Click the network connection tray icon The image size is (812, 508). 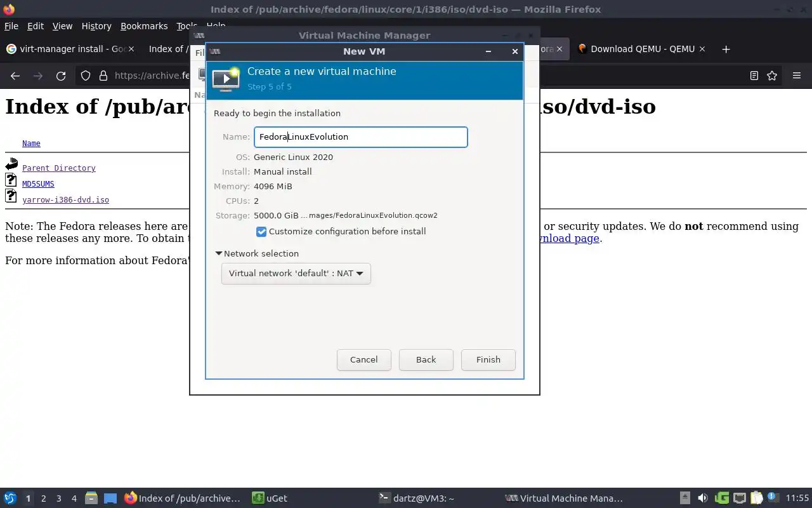pos(739,498)
